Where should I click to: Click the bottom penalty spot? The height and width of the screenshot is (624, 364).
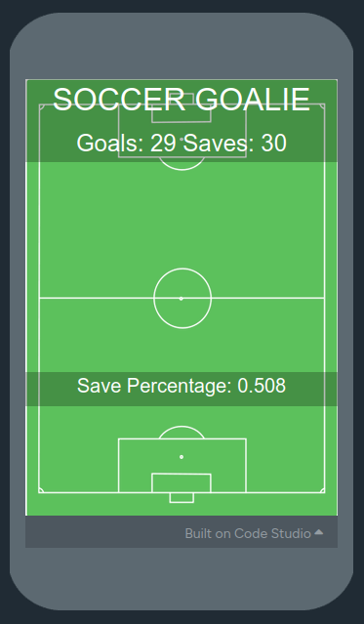coord(182,457)
